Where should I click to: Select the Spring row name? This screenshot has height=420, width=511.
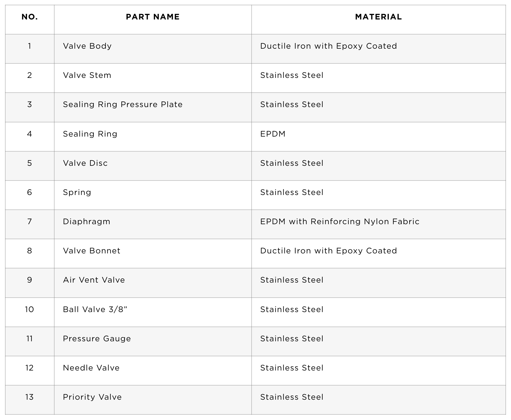tap(77, 192)
